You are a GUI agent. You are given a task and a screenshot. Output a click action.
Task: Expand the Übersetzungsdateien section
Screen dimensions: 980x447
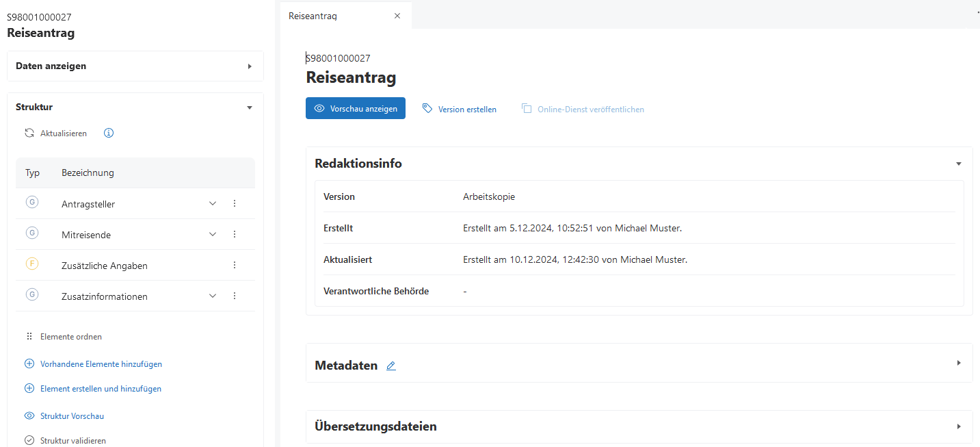tap(959, 426)
